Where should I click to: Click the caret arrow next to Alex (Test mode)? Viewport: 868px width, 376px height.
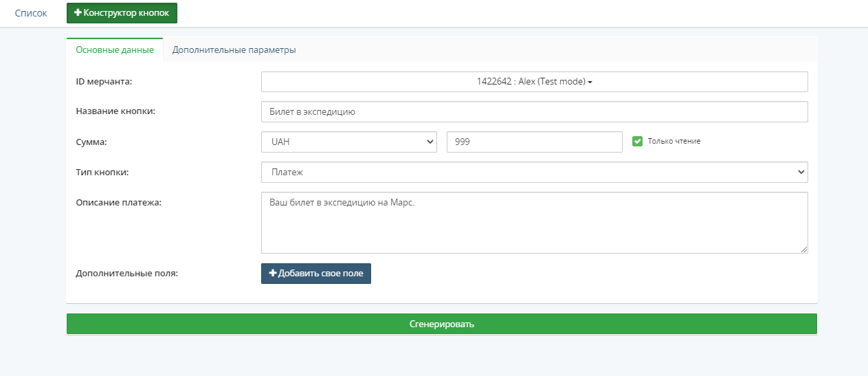[x=590, y=82]
